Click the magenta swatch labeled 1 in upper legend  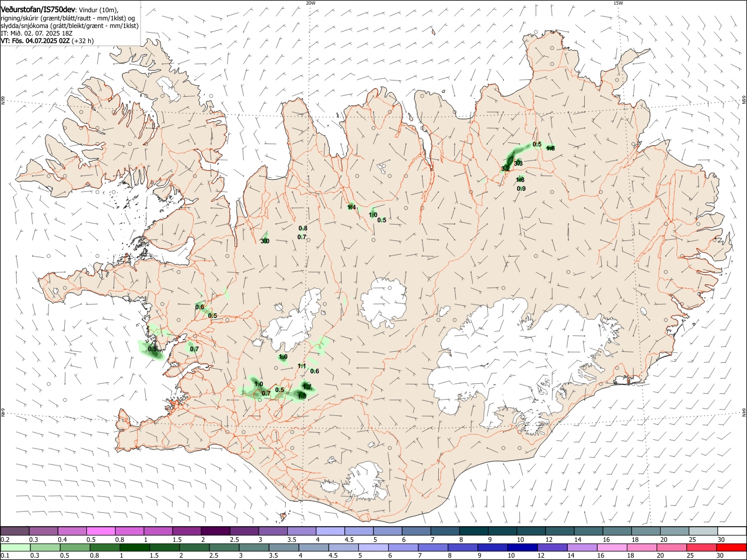click(x=158, y=531)
